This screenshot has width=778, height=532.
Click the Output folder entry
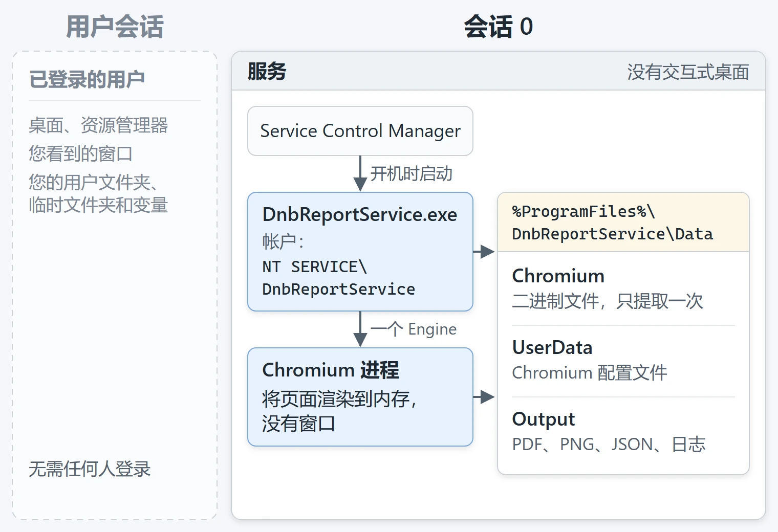[544, 419]
